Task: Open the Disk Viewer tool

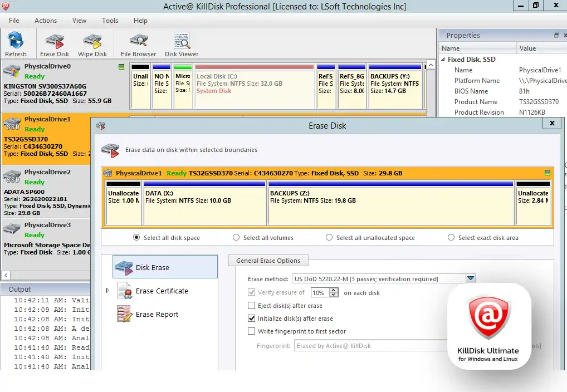Action: point(182,45)
